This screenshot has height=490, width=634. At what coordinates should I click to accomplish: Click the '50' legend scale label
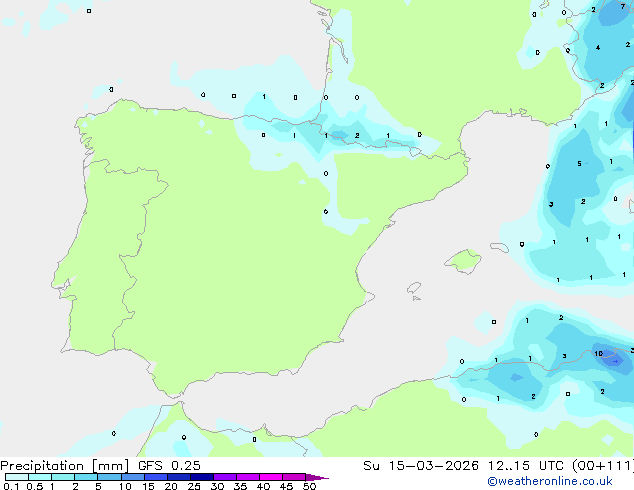309,486
